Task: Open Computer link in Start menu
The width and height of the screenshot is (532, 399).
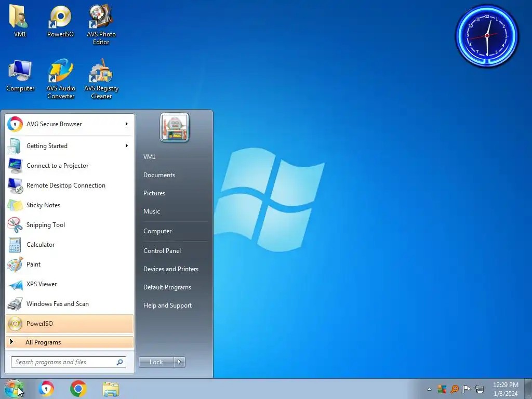Action: coord(157,231)
